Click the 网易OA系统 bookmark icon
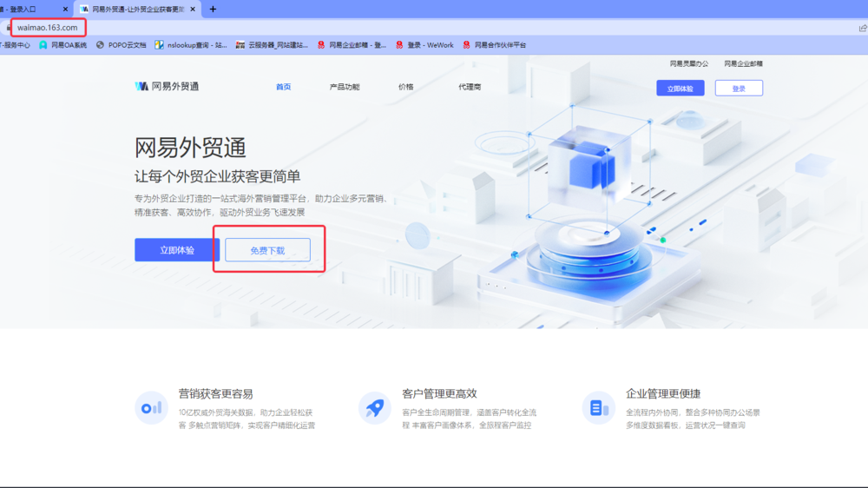Image resolution: width=868 pixels, height=488 pixels. 43,45
